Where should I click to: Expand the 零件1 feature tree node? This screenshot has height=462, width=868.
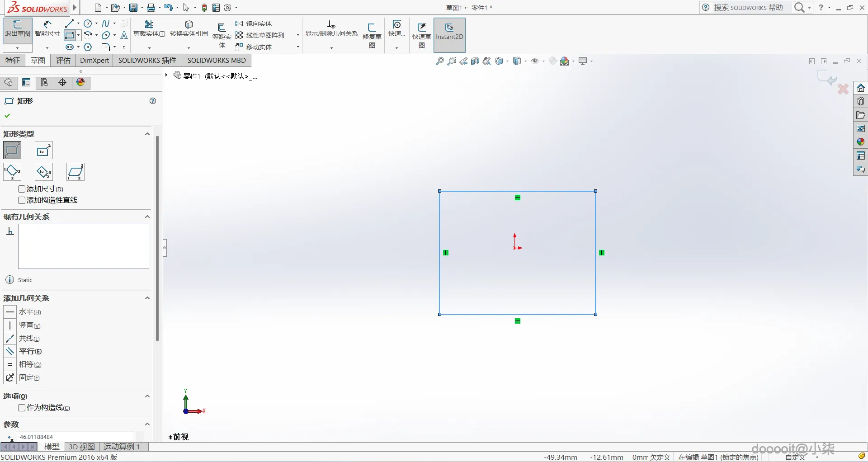[166, 75]
